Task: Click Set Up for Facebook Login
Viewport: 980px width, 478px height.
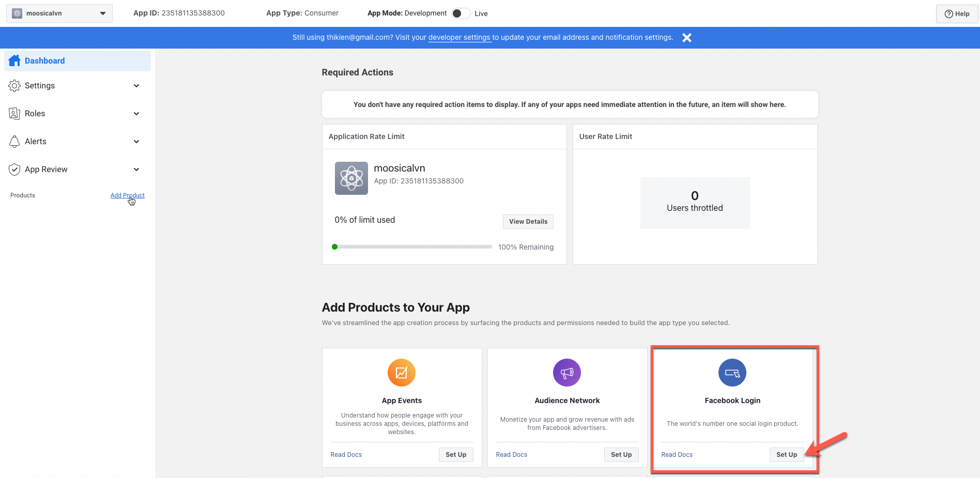Action: click(787, 455)
